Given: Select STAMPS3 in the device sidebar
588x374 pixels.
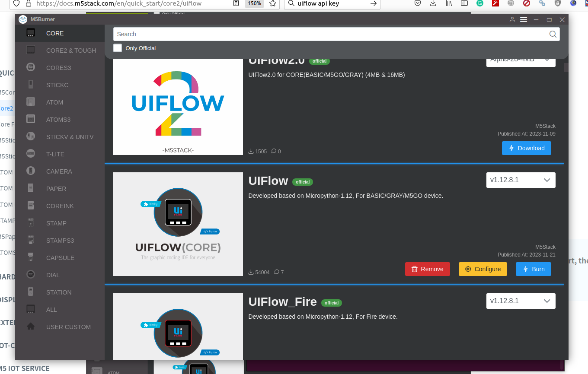Looking at the screenshot, I should click(x=60, y=240).
